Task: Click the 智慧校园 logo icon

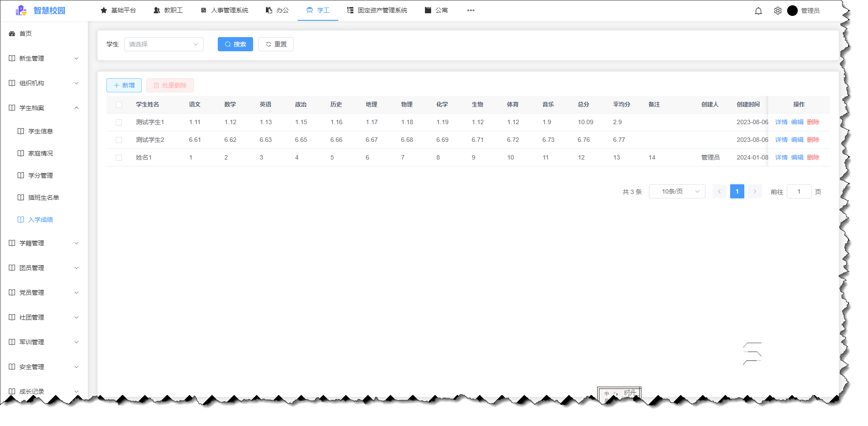Action: pos(21,11)
